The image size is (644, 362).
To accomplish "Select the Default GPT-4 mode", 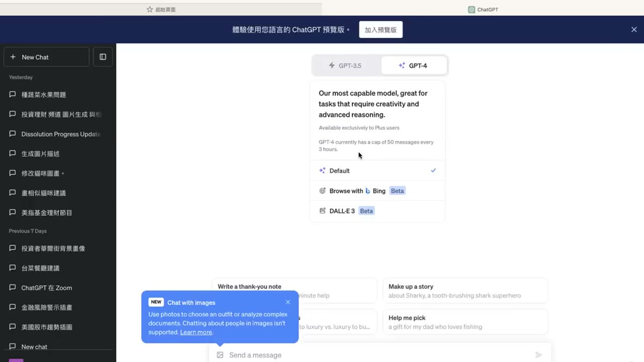I will point(377,170).
